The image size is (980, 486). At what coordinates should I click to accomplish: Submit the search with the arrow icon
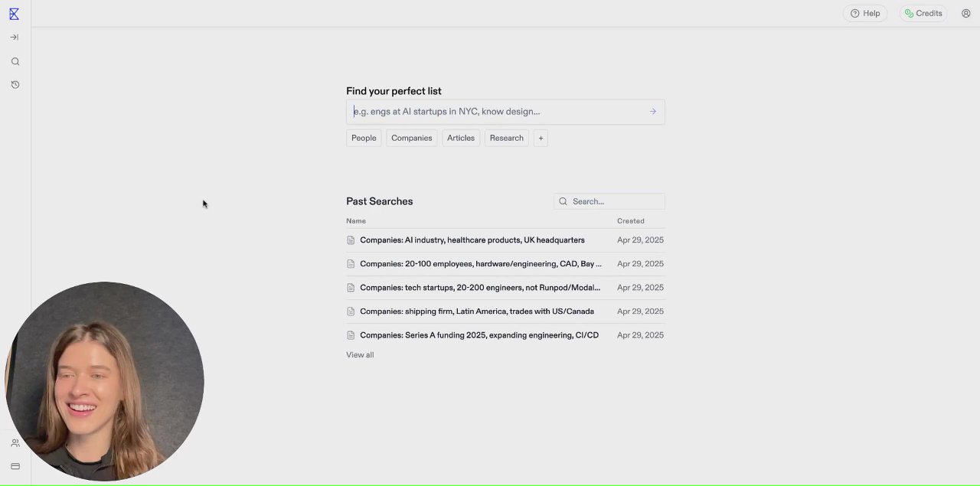(653, 112)
